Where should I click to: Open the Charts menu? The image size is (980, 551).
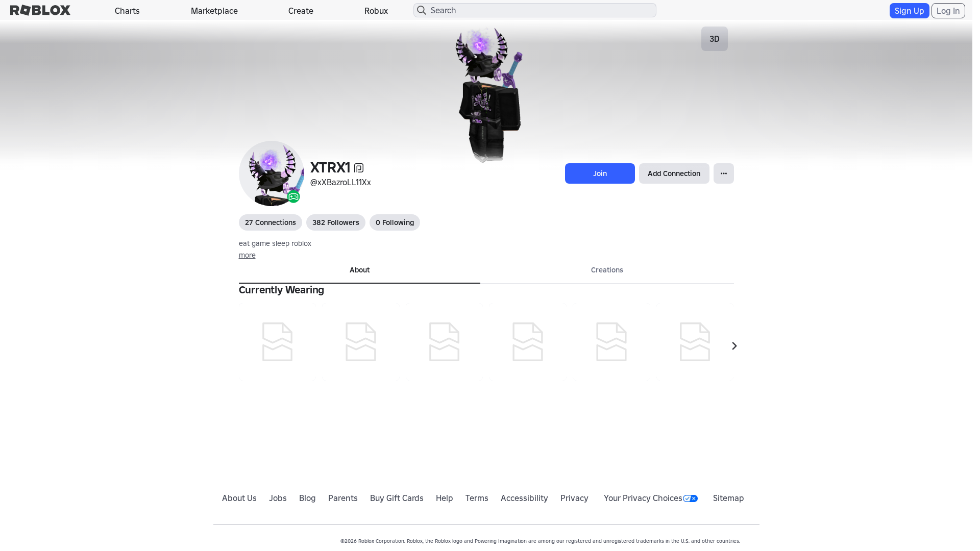click(x=127, y=11)
